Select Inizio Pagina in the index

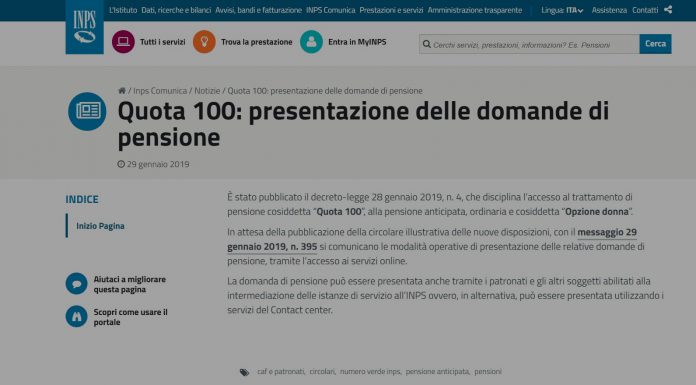(x=100, y=226)
